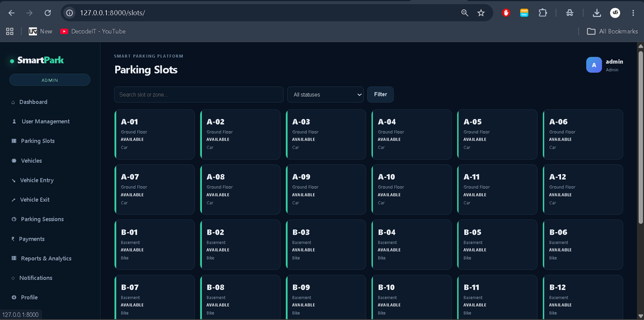Open the DecodeIT - YouTube bookmark
The image size is (644, 320).
click(x=93, y=31)
